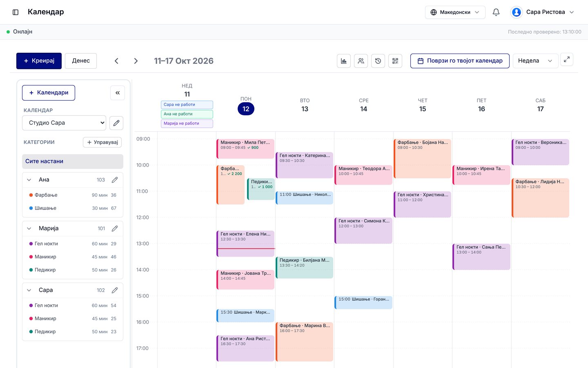Toggle the sidebar panel icon
The image size is (588, 368).
[16, 12]
